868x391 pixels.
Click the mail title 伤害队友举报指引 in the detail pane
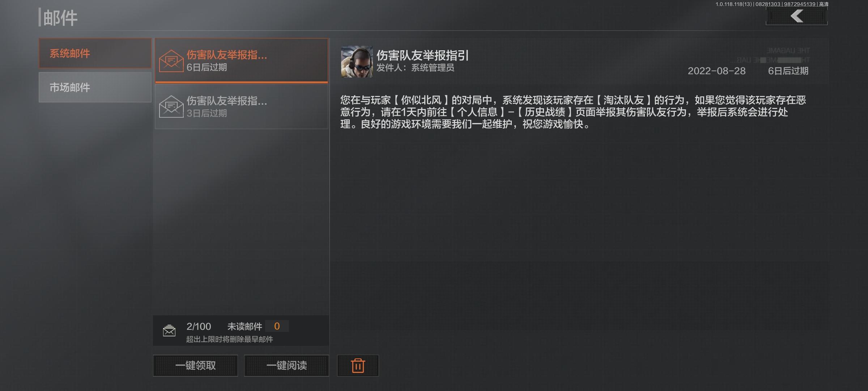pos(422,55)
